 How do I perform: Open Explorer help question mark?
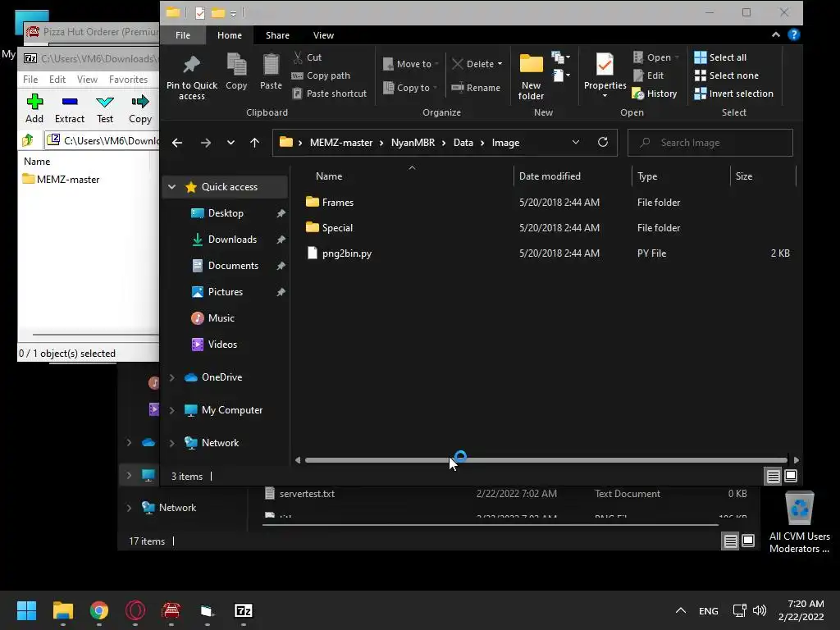coord(794,34)
